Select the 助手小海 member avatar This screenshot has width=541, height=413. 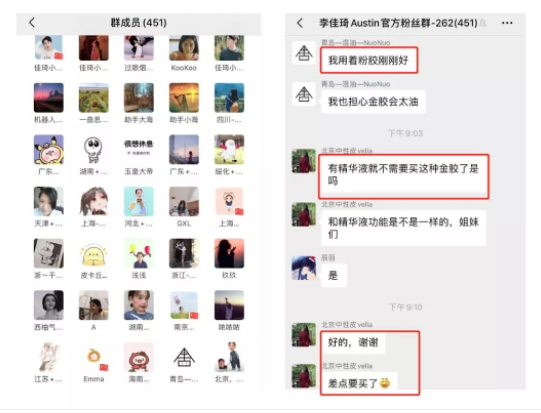184,98
